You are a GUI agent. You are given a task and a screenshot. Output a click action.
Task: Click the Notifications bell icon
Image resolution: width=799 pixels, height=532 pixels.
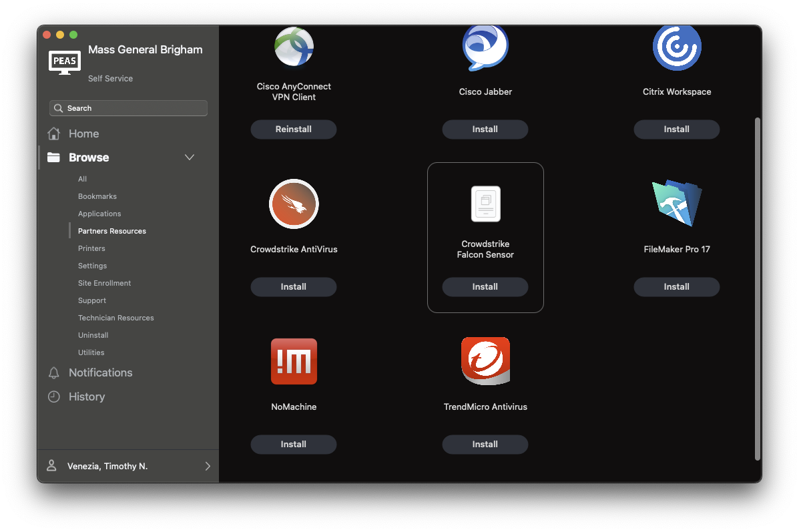click(53, 373)
